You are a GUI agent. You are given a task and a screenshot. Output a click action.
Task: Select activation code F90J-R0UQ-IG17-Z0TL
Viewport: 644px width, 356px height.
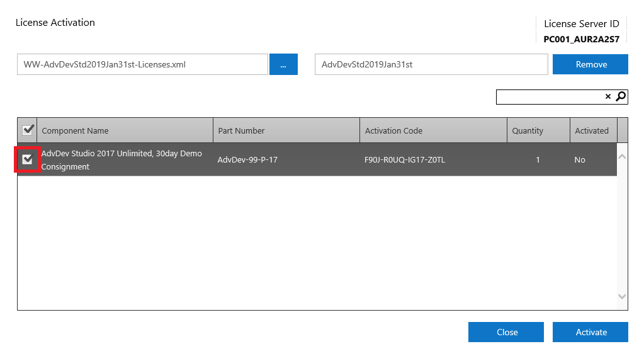(x=405, y=160)
